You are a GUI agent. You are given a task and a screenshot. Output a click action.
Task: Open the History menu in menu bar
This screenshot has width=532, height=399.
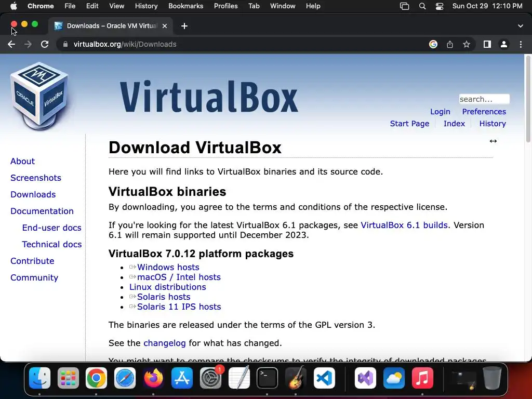pos(146,6)
